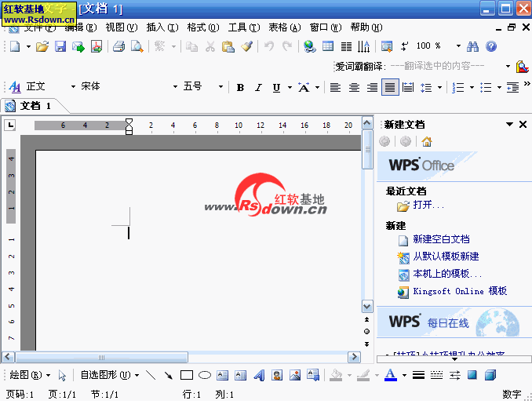Open Find with the binoculars icon
Image resolution: width=532 pixels, height=404 pixels.
pos(472,46)
